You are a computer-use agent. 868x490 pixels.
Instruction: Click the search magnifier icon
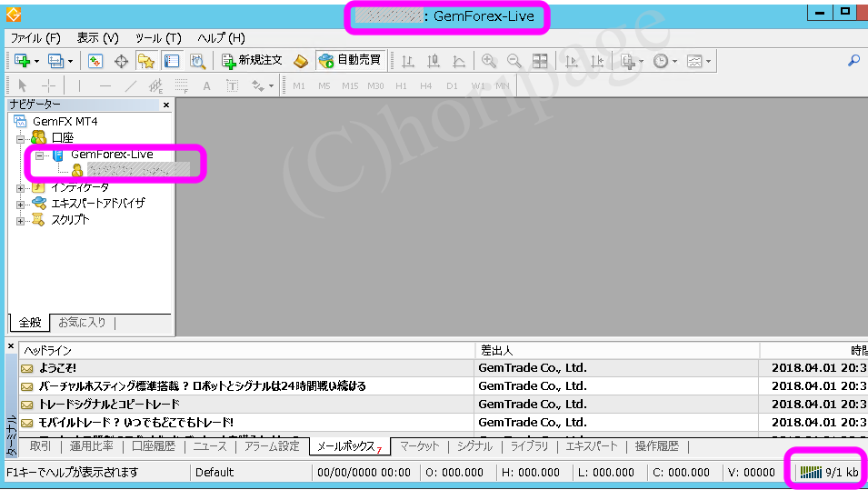pos(853,60)
